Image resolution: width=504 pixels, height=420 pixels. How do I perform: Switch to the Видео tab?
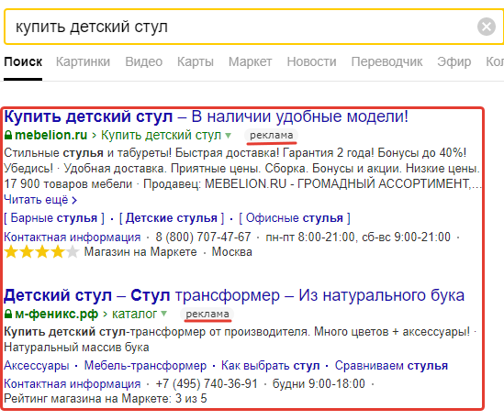coord(144,61)
